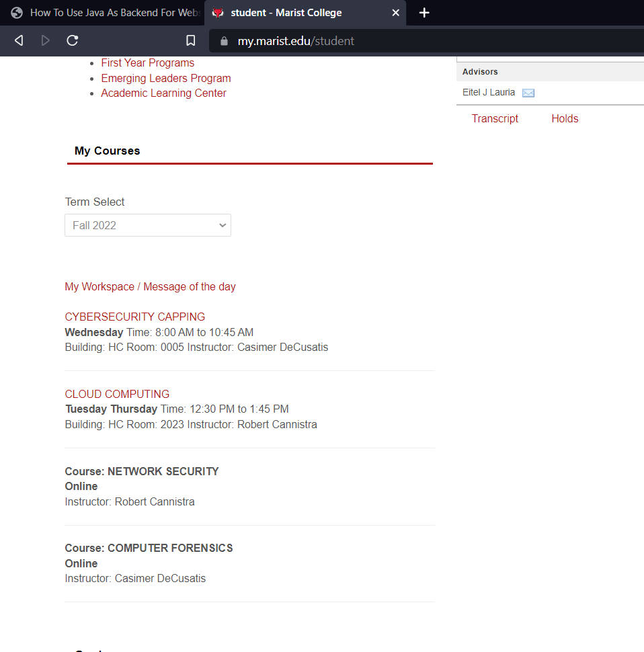This screenshot has height=652, width=644.
Task: Click Instructor: Casimer DeCusatis under Computer Forensics
Action: pos(135,579)
